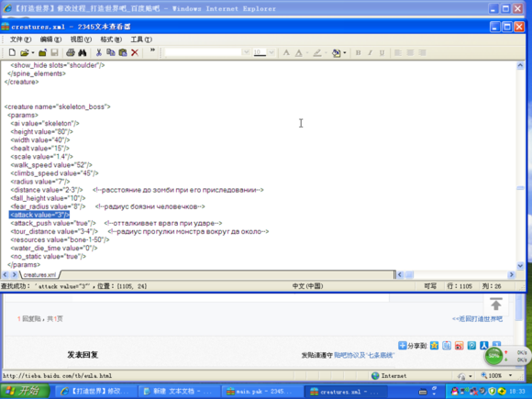Click the copy toolbar icon

(x=111, y=52)
